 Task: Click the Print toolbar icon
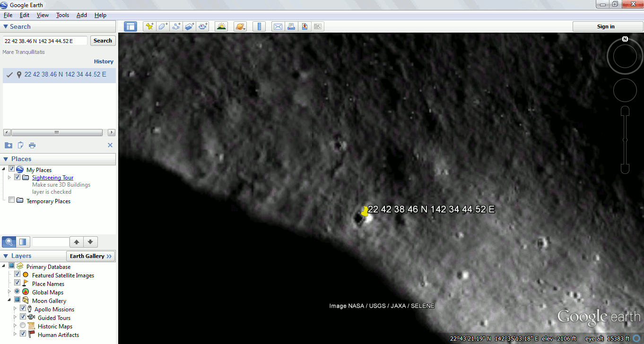pos(291,26)
